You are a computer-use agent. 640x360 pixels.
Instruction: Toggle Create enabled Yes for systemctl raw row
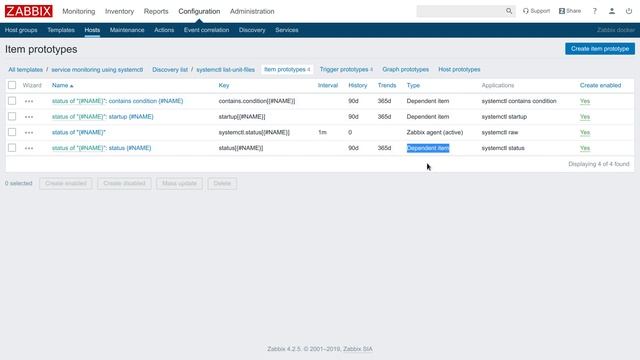585,132
